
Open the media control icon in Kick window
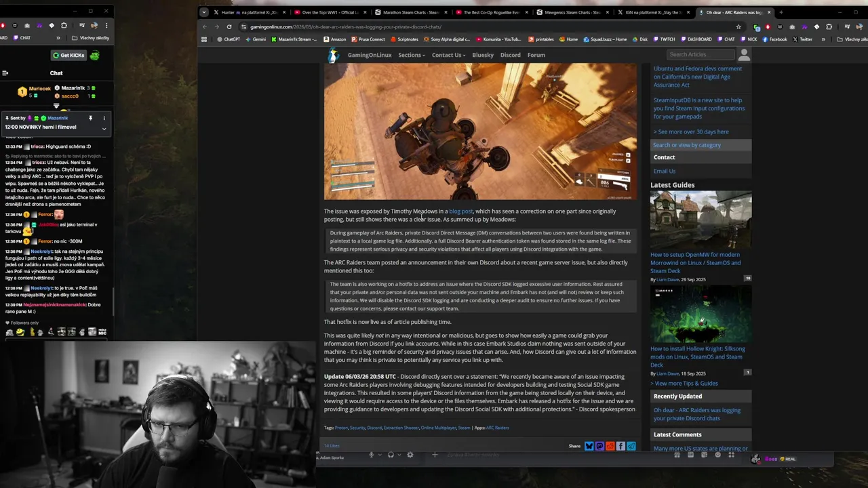point(81,26)
